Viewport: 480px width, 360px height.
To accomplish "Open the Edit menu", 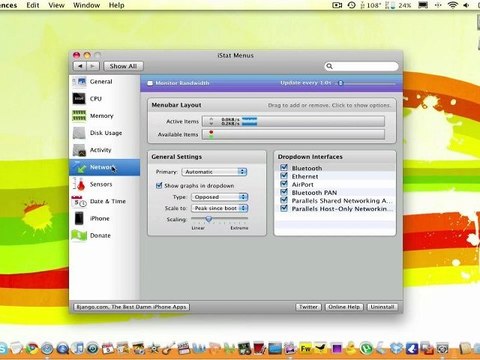I will click(x=33, y=5).
